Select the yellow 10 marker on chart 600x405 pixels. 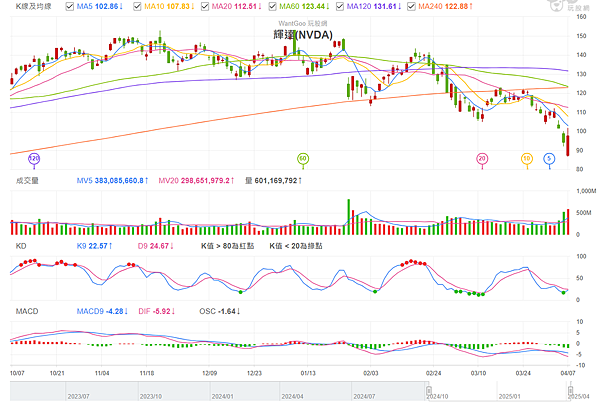pyautogui.click(x=527, y=158)
